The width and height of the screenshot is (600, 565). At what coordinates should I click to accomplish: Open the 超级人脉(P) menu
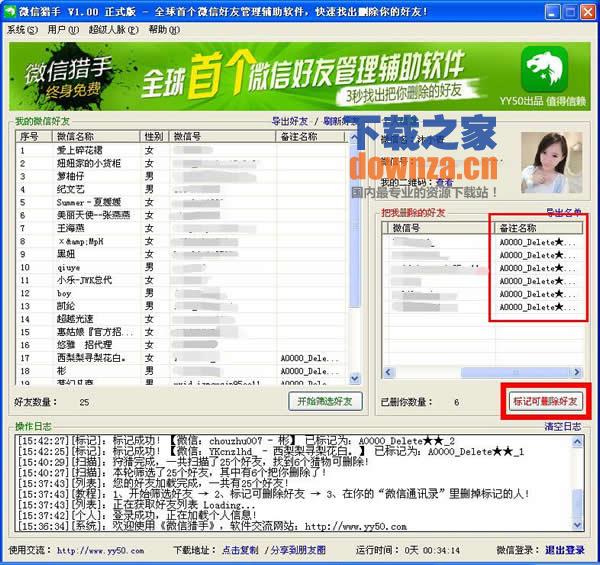point(114,30)
